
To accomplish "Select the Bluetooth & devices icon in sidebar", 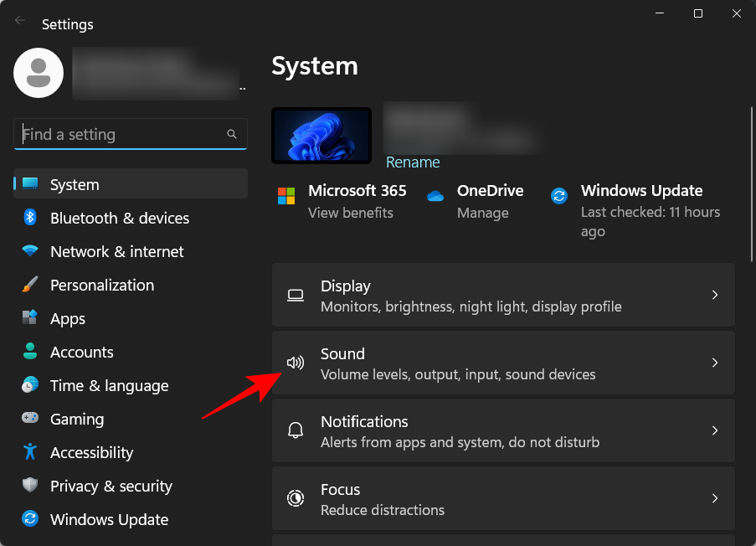I will pos(30,218).
